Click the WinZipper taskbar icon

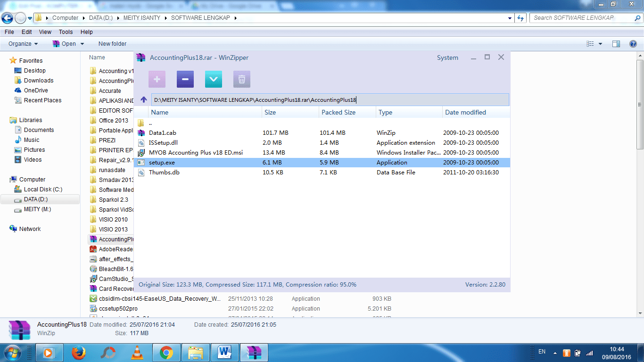254,353
